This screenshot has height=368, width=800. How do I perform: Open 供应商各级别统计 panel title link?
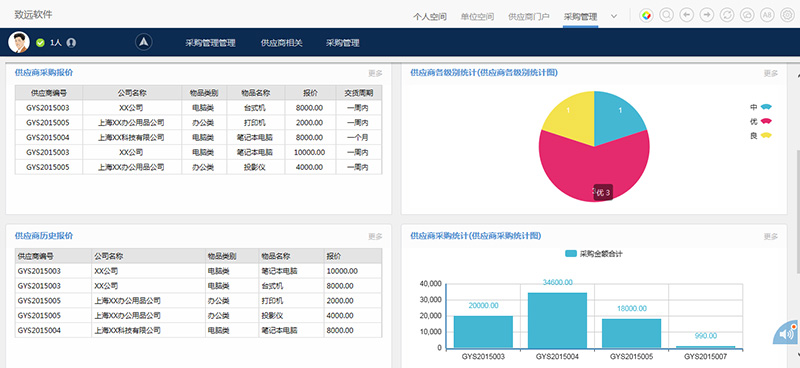coord(484,72)
